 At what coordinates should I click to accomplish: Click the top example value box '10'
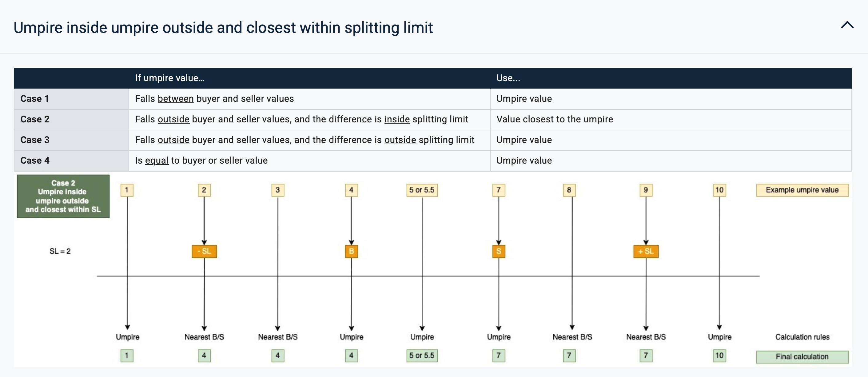coord(719,190)
